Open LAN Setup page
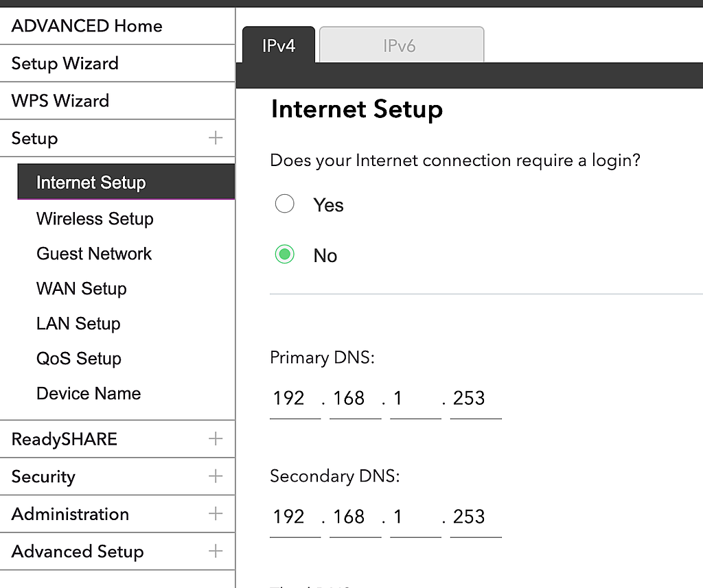703x588 pixels. click(78, 324)
